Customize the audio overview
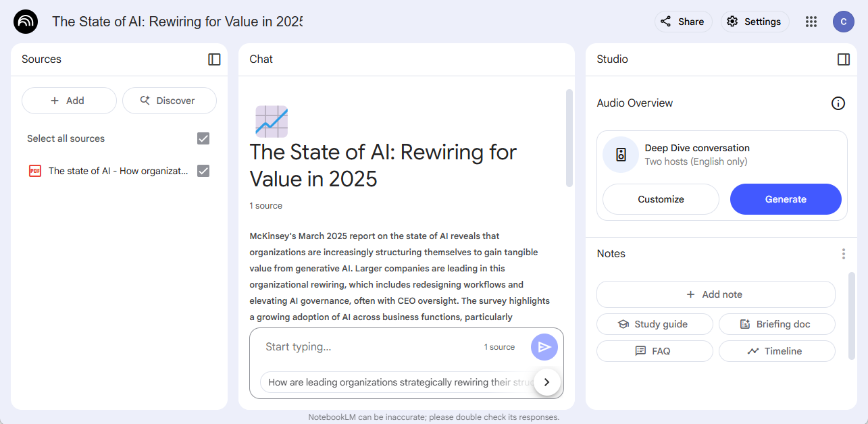Screen dimensions: 868x424 coord(661,199)
